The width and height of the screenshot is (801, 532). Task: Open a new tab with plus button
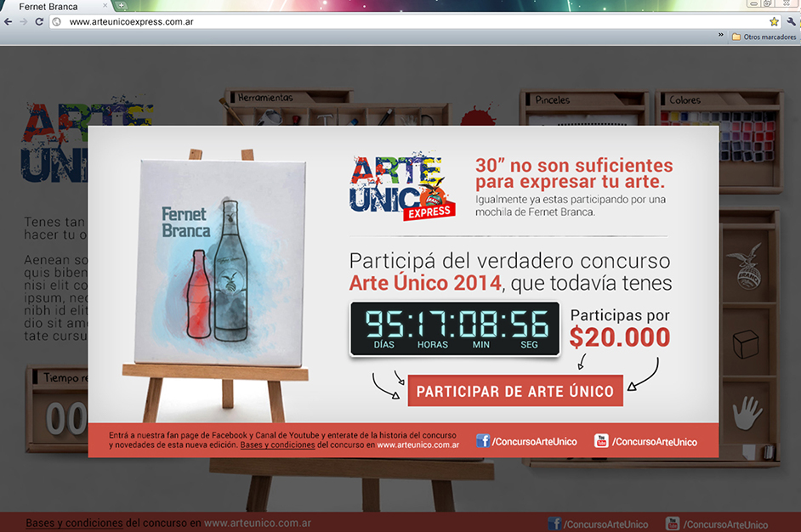(121, 6)
